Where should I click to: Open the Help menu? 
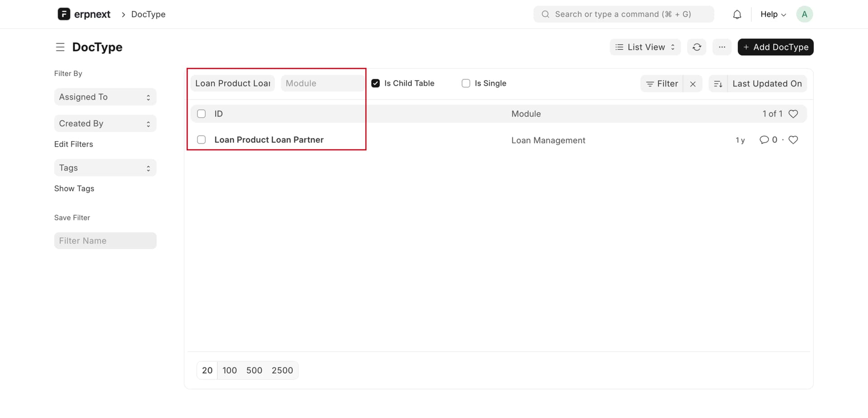[773, 14]
